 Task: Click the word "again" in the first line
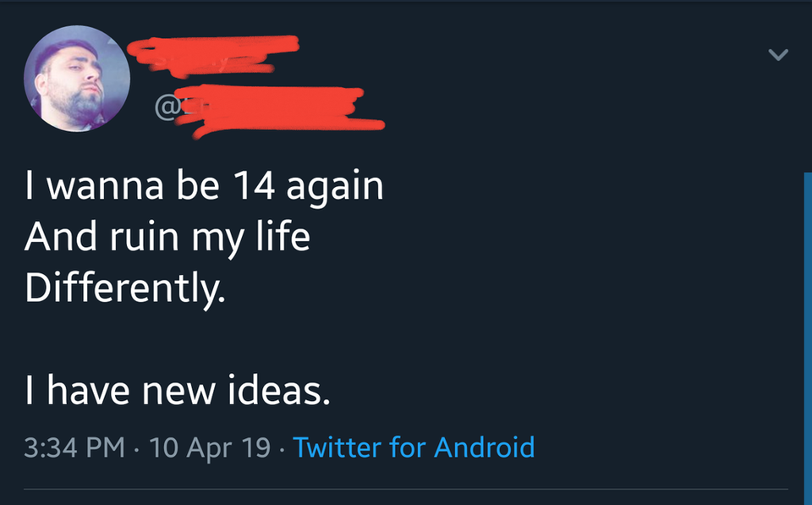337,188
